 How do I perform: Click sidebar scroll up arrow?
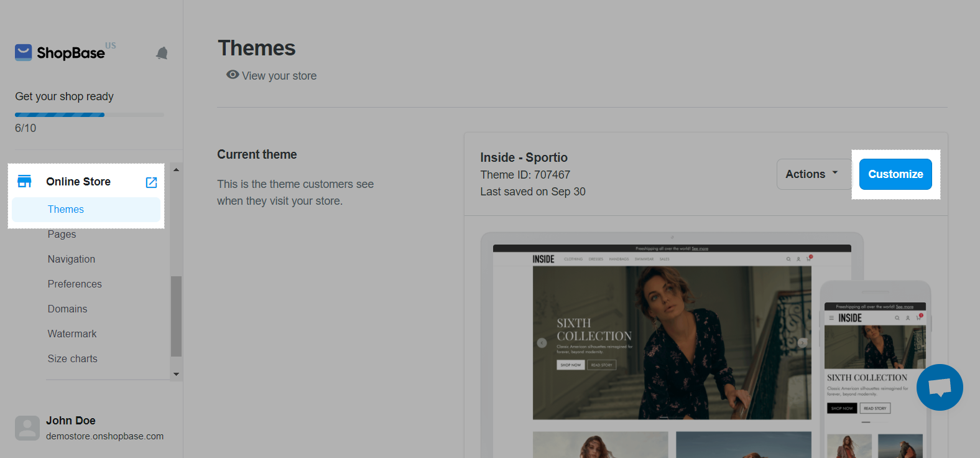176,169
